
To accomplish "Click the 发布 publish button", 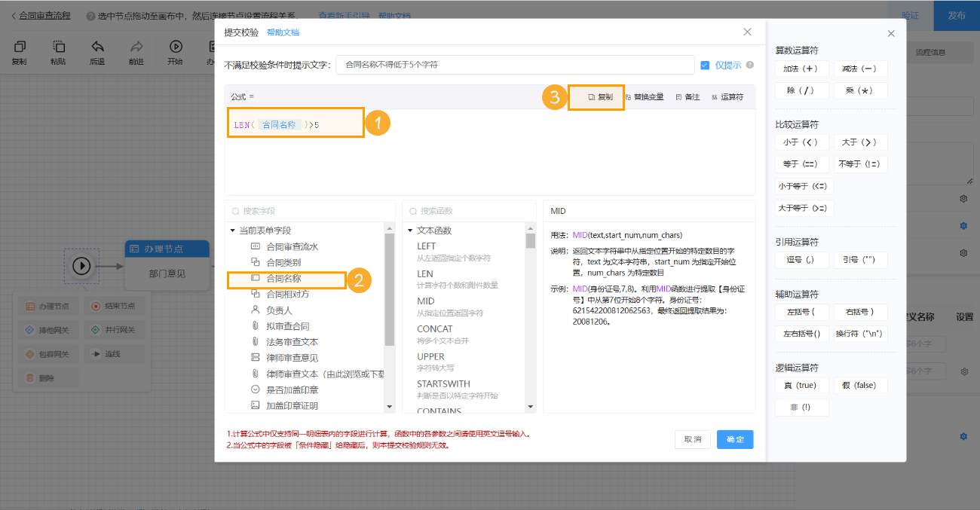I will [x=957, y=16].
